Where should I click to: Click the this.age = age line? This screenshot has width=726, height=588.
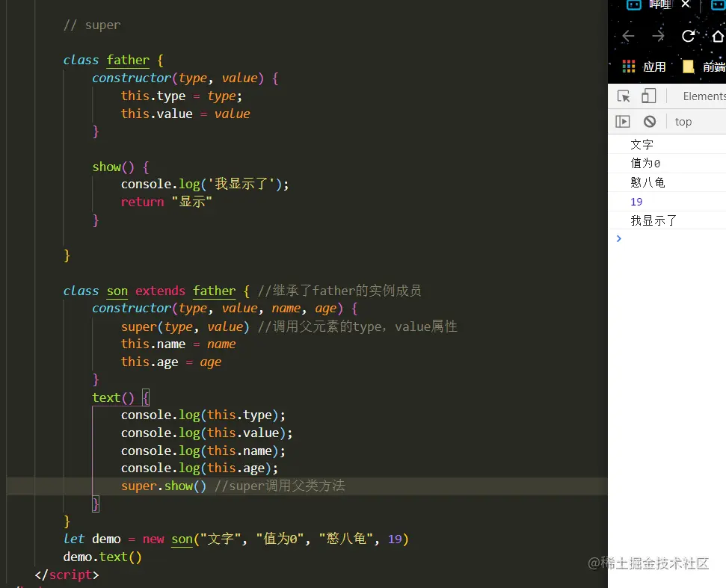point(171,362)
